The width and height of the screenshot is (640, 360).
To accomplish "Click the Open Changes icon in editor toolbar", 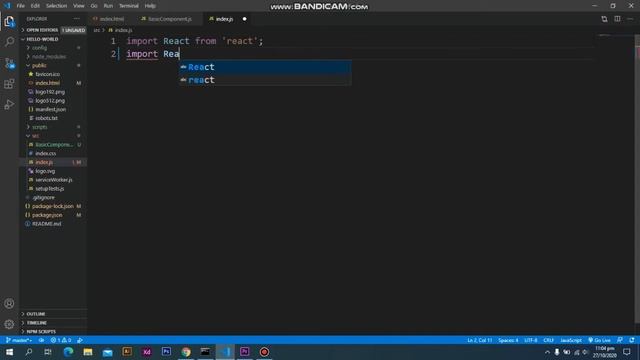I will pos(604,19).
